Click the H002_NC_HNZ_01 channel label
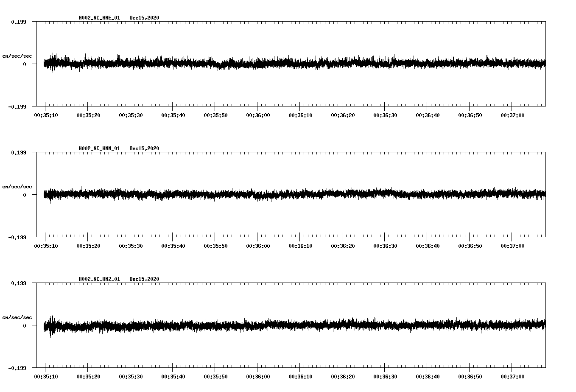 tap(99, 278)
